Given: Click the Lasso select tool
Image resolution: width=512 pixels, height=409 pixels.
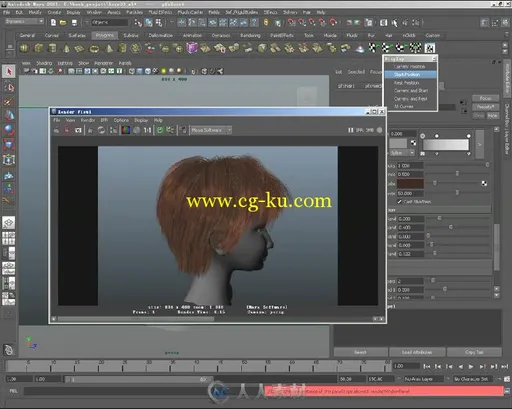Looking at the screenshot, I should coord(9,87).
